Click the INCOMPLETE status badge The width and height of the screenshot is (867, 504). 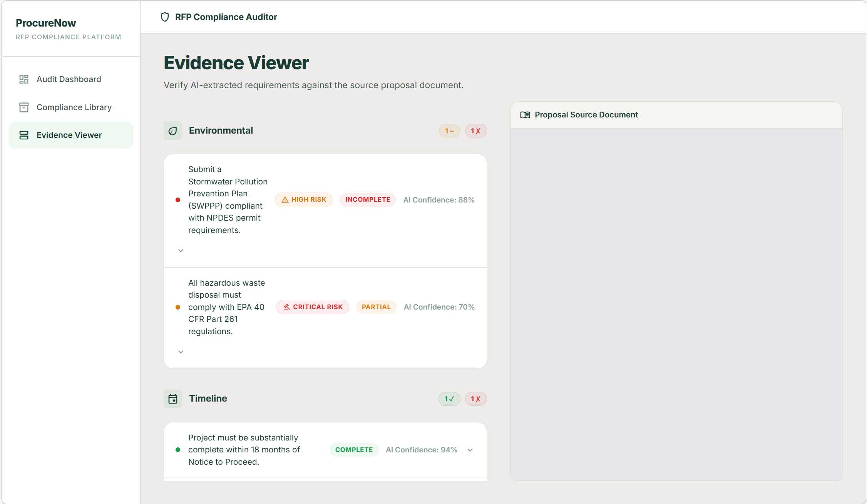point(368,200)
